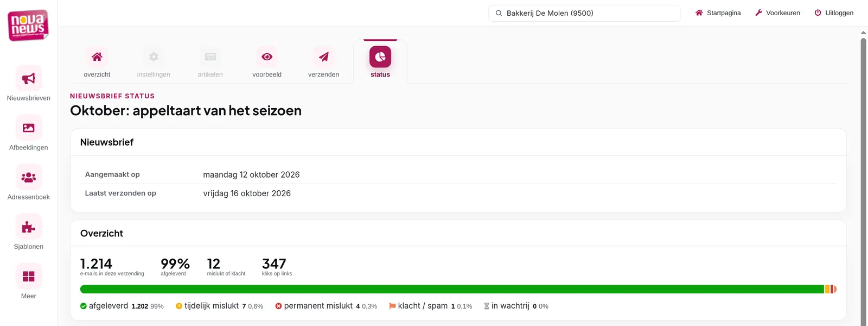Click klacht / spam flag icon
The height and width of the screenshot is (326, 868).
(392, 306)
